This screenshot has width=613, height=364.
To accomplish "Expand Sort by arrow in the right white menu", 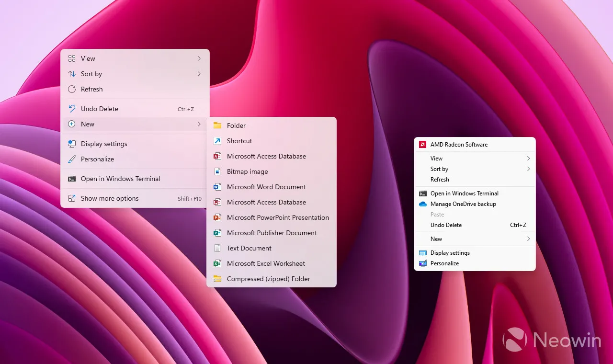I will click(529, 169).
